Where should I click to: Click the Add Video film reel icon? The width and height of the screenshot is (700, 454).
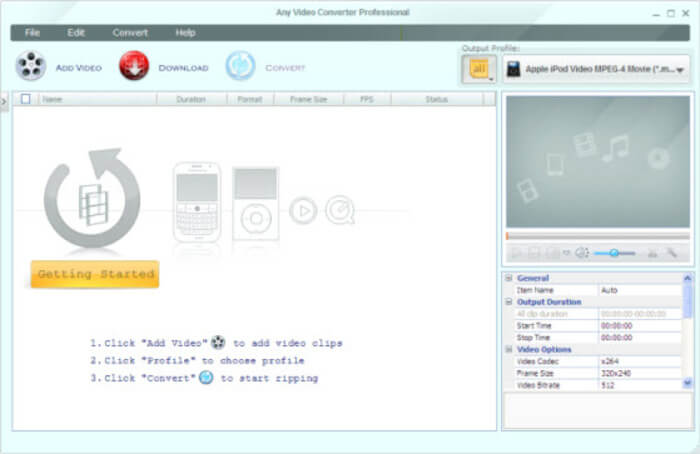tap(31, 66)
